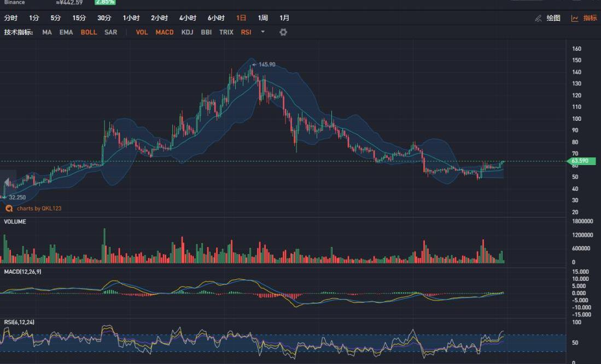Enable the MA indicator

[47, 32]
